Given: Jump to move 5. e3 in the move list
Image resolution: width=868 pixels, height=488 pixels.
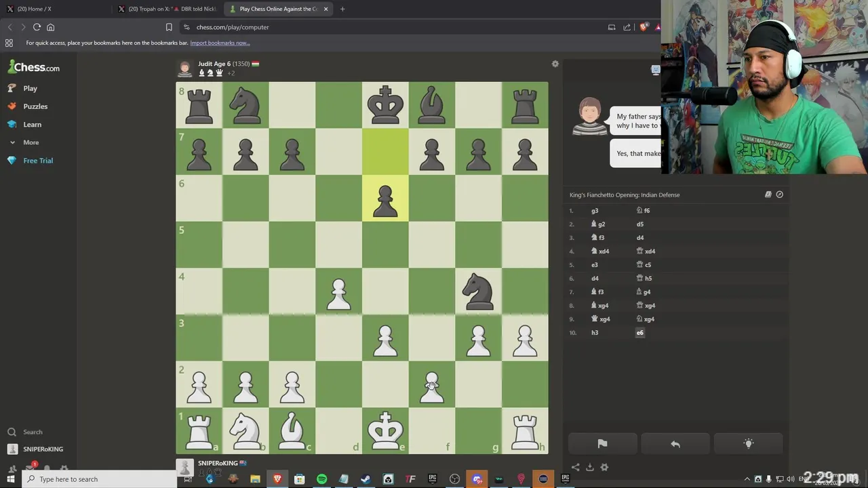Looking at the screenshot, I should click(595, 265).
